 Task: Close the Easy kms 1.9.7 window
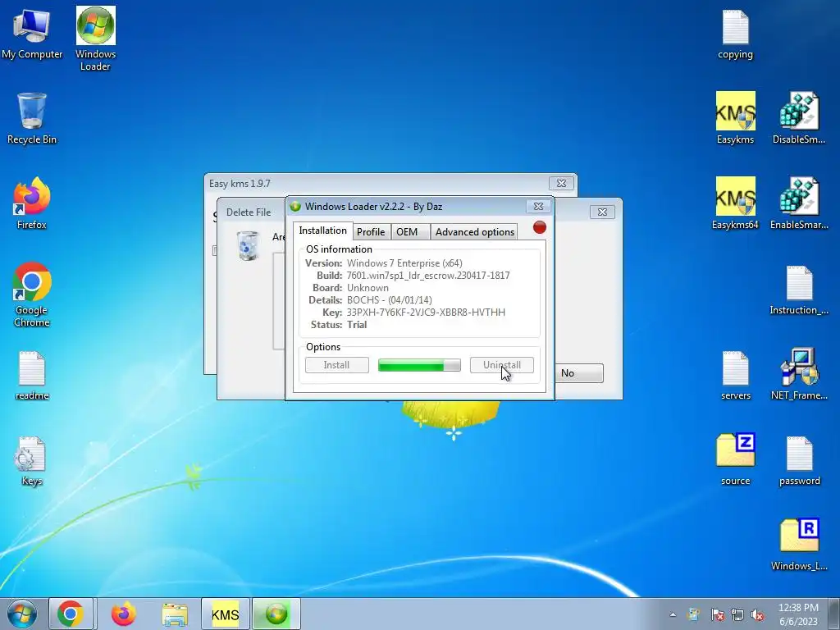coord(561,183)
